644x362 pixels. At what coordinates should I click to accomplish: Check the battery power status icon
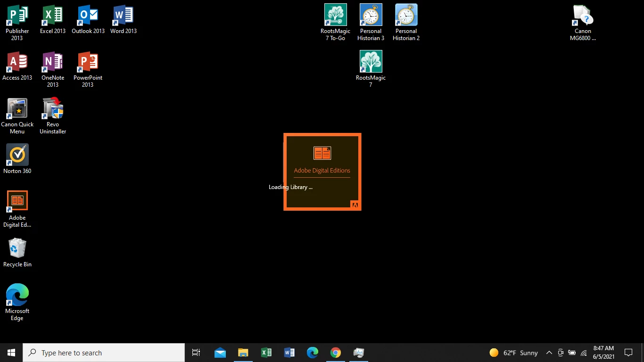pos(572,353)
